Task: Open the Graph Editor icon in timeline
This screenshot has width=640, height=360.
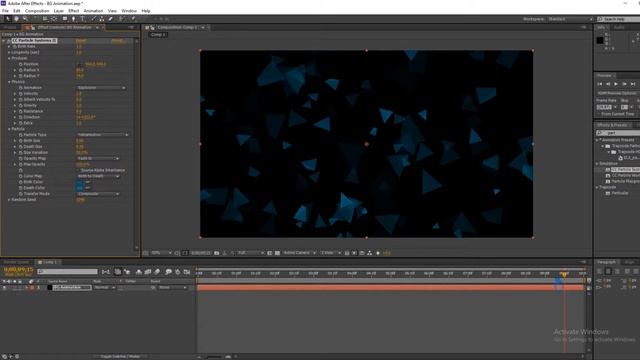Action: [x=187, y=272]
